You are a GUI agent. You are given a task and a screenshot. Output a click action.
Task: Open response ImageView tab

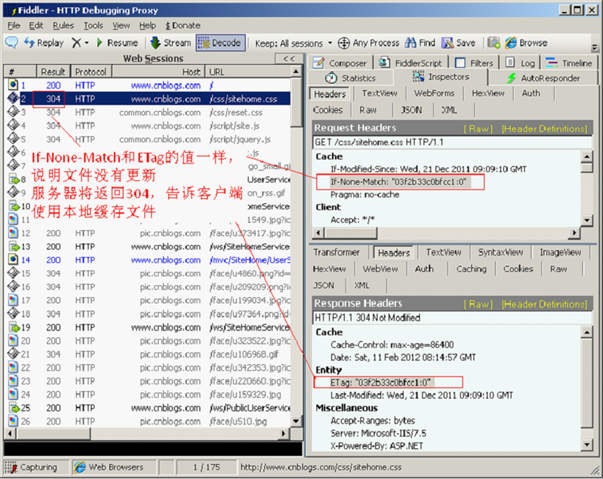click(x=560, y=252)
